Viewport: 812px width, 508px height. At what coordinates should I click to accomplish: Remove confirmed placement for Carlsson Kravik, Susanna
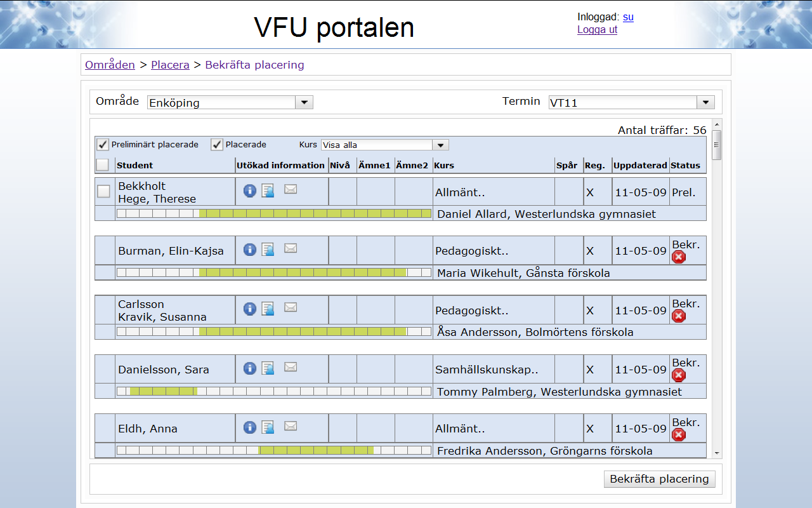click(x=679, y=316)
